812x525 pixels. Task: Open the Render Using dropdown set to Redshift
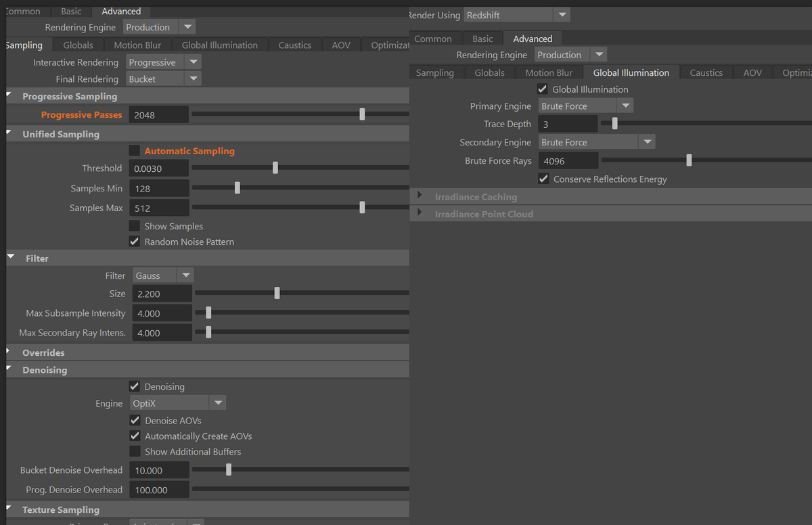click(517, 15)
